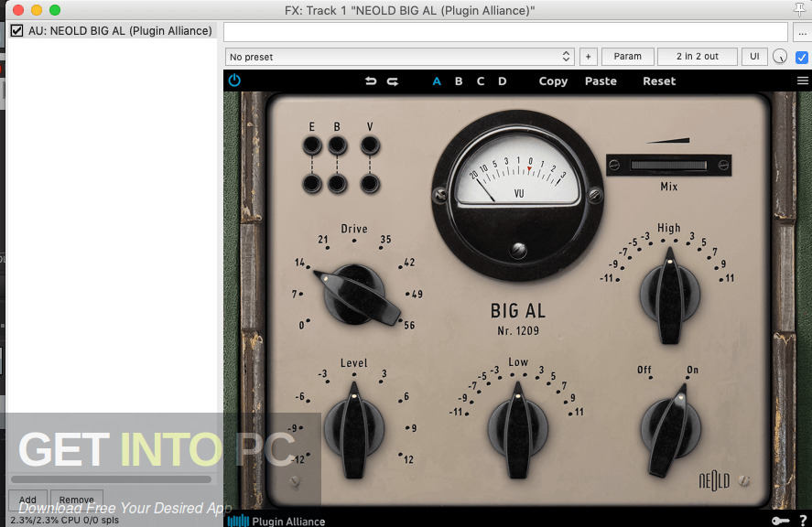
Task: Open the plugin hamburger menu
Action: [x=802, y=81]
